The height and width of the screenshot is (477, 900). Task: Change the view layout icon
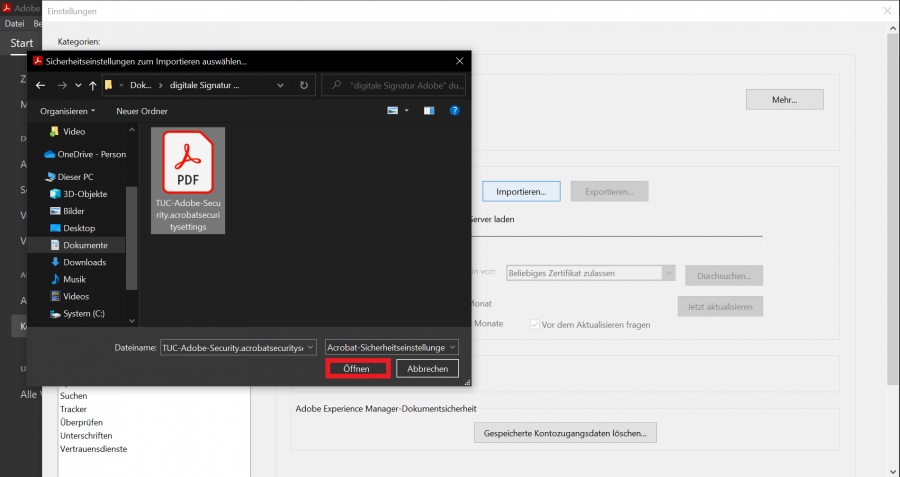[x=393, y=111]
